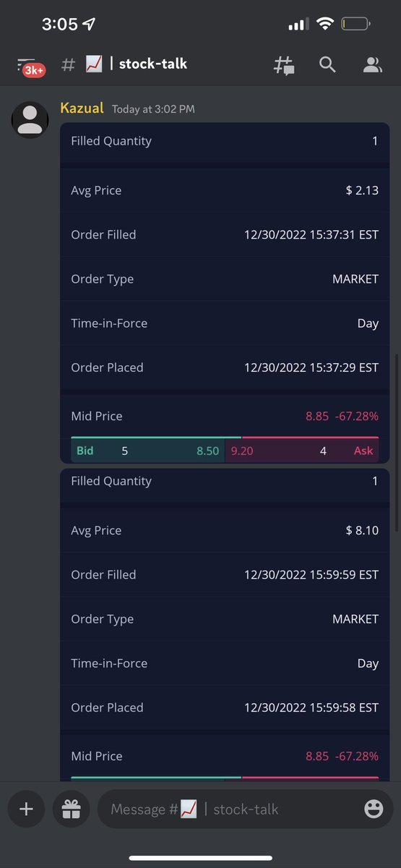Open the threads icon in header
Image resolution: width=401 pixels, height=868 pixels.
coord(283,65)
